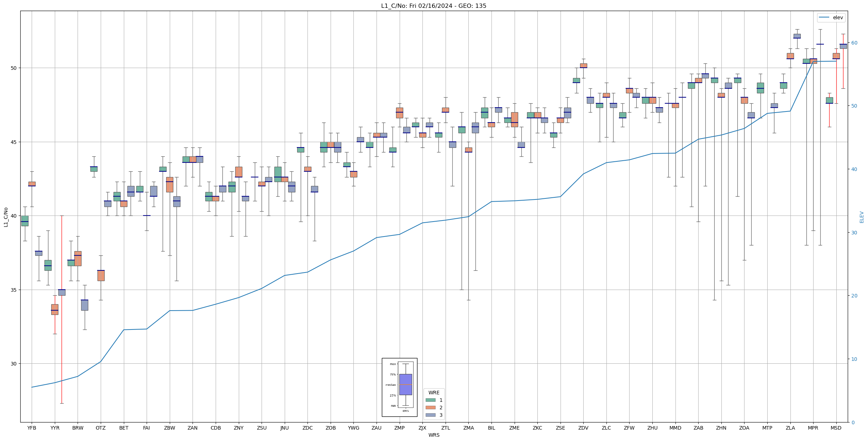Click the 50 tick on left axis
This screenshot has height=441, width=868.
coord(14,68)
